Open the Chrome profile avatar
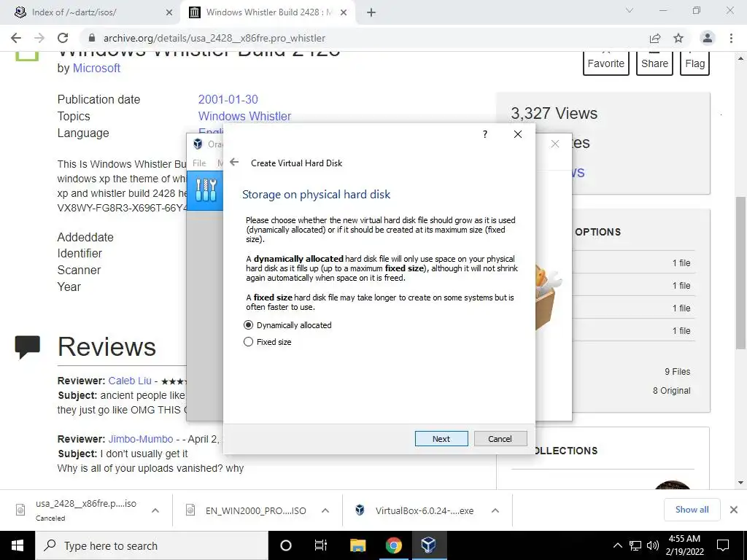 coord(708,38)
